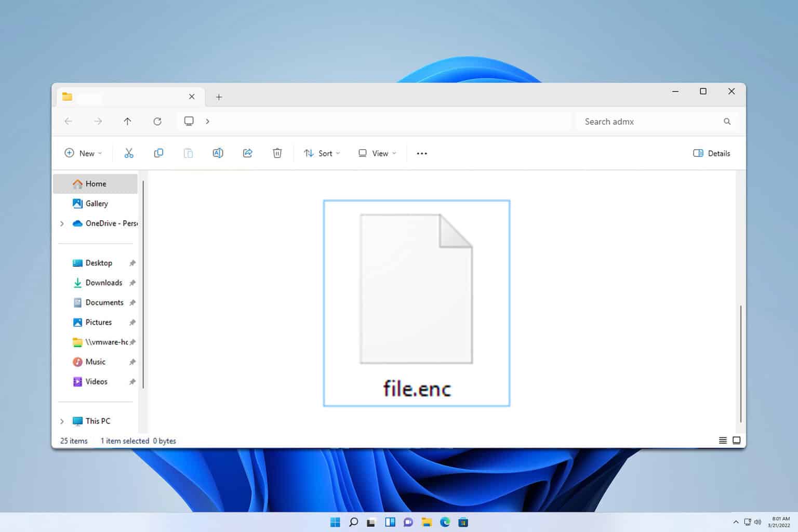
Task: Click the Search admx field
Action: (x=658, y=122)
